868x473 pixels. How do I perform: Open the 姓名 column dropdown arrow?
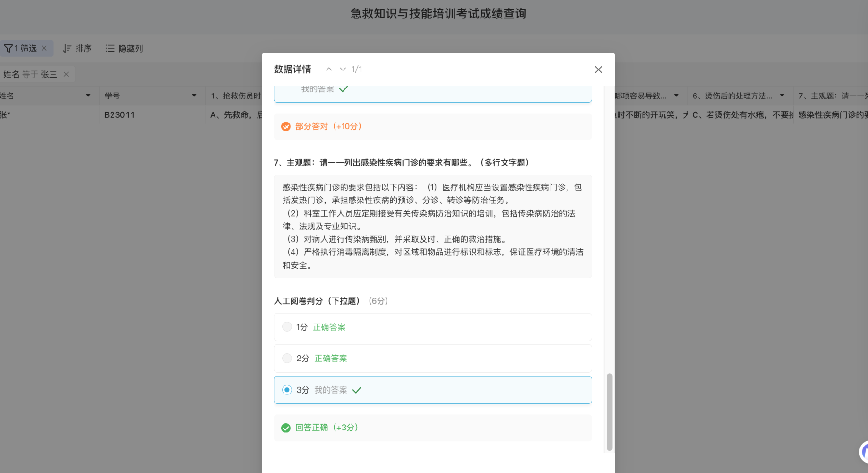[88, 96]
